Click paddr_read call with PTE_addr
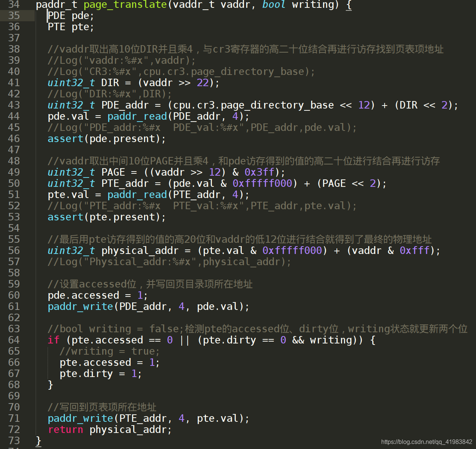The height and width of the screenshot is (449, 476). click(178, 195)
